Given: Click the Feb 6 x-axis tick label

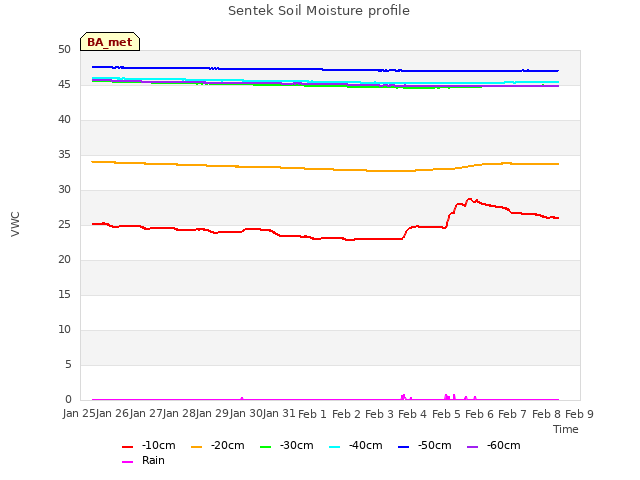Looking at the screenshot, I should 480,414.
